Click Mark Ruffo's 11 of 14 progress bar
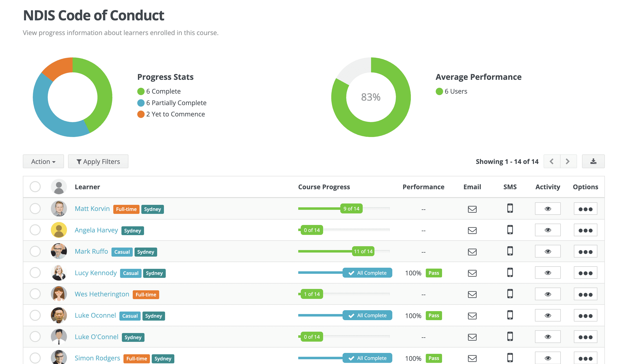The image size is (620, 364). [x=363, y=251]
